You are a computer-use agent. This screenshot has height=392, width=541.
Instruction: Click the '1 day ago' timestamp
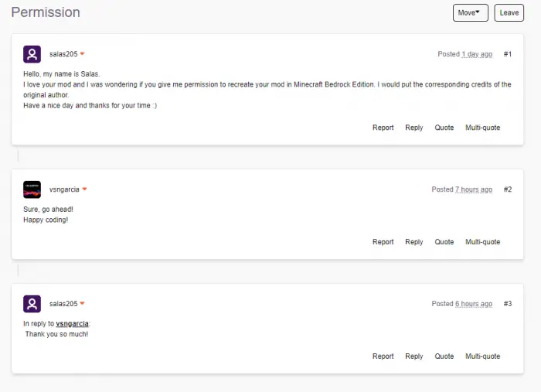477,54
